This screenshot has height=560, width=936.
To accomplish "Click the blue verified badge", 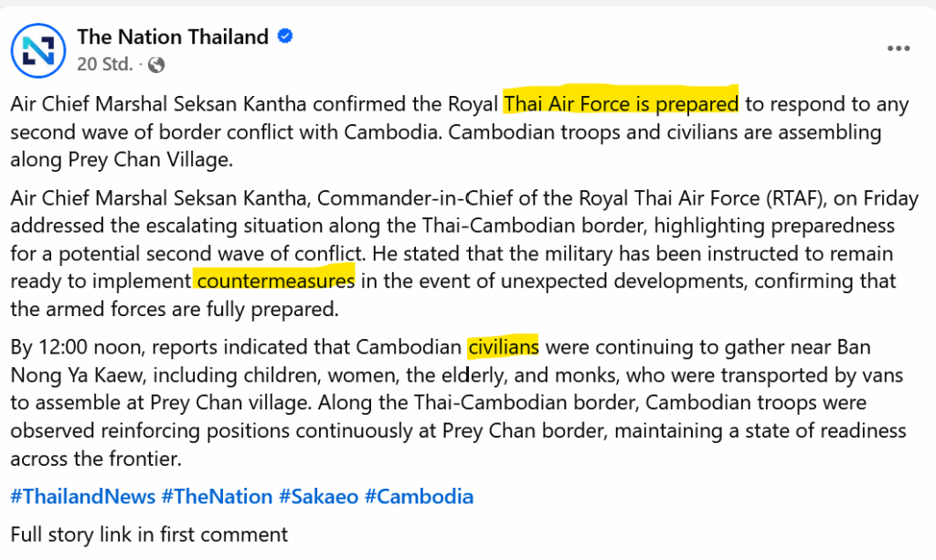I will 285,37.
